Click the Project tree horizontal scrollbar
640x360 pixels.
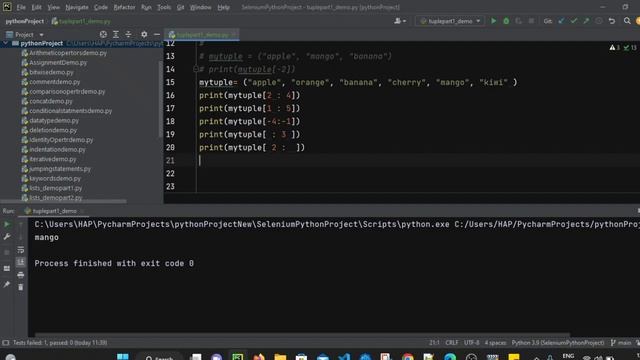tap(63, 201)
